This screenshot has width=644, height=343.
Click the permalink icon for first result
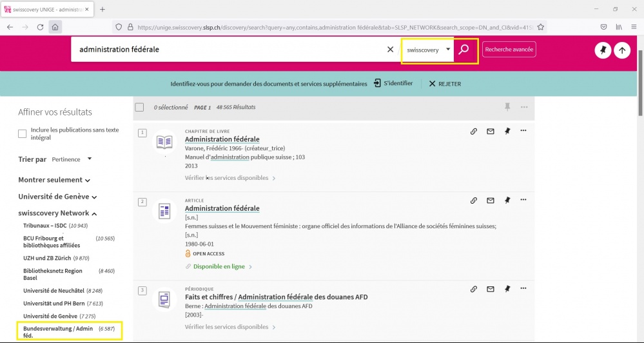[x=473, y=131]
